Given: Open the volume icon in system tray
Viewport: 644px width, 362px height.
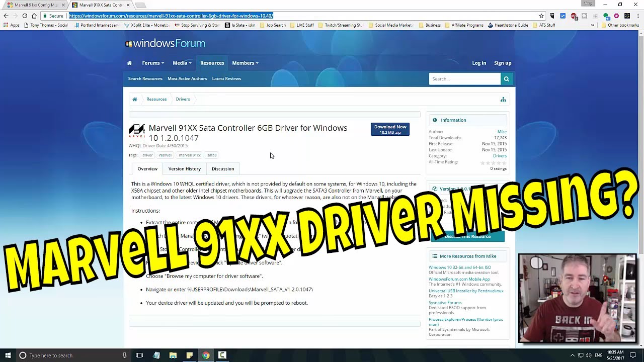Looking at the screenshot, I should click(589, 355).
